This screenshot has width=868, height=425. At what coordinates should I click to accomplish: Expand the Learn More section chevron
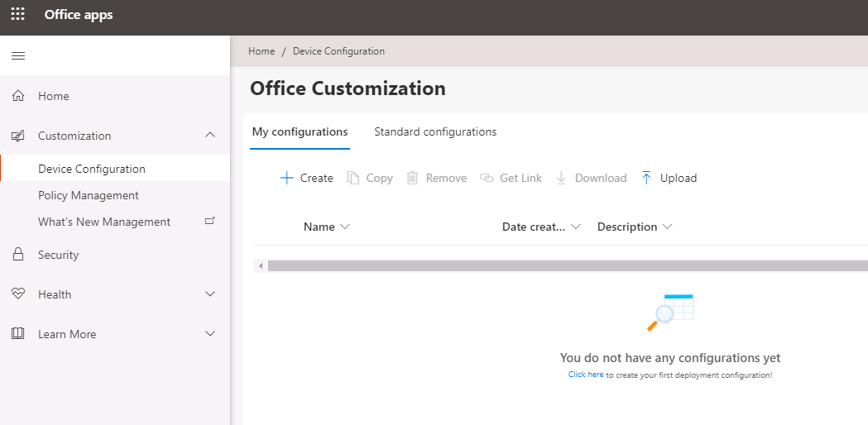[210, 334]
